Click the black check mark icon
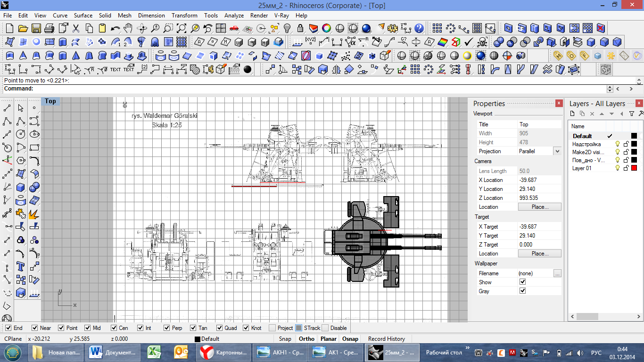The height and width of the screenshot is (362, 644). click(469, 42)
